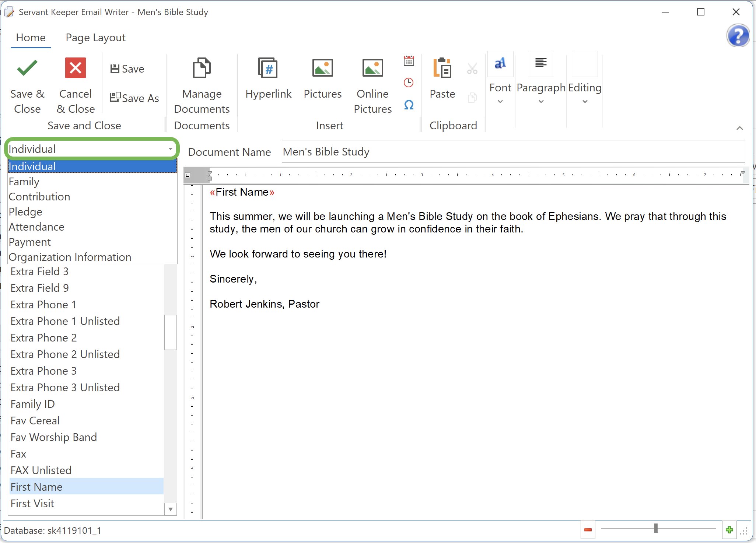Image resolution: width=756 pixels, height=543 pixels.
Task: Click the zoom-in plus icon in status bar
Action: [729, 530]
